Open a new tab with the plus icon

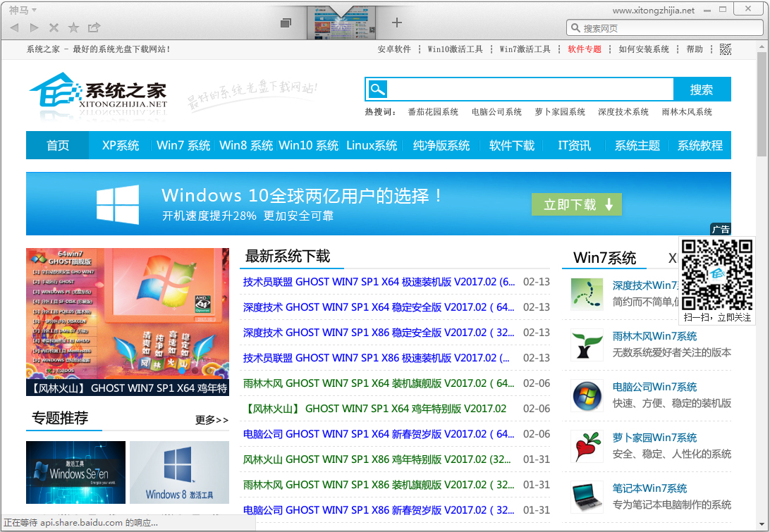[397, 23]
